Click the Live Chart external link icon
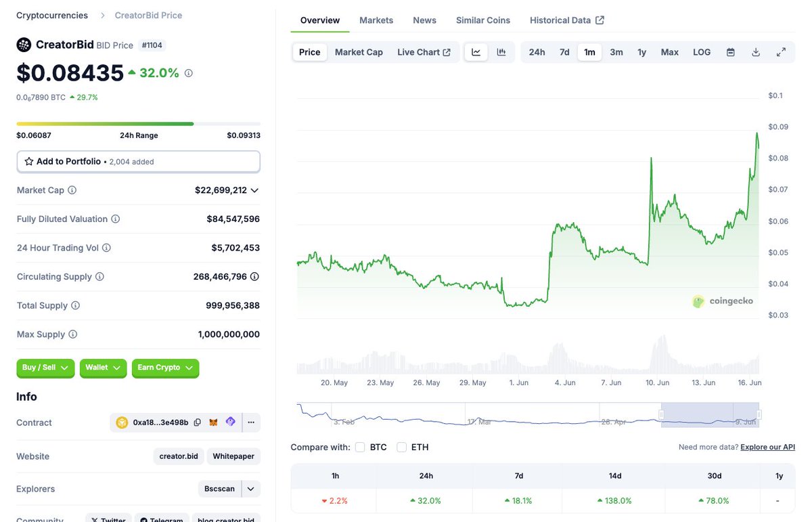 pyautogui.click(x=447, y=52)
